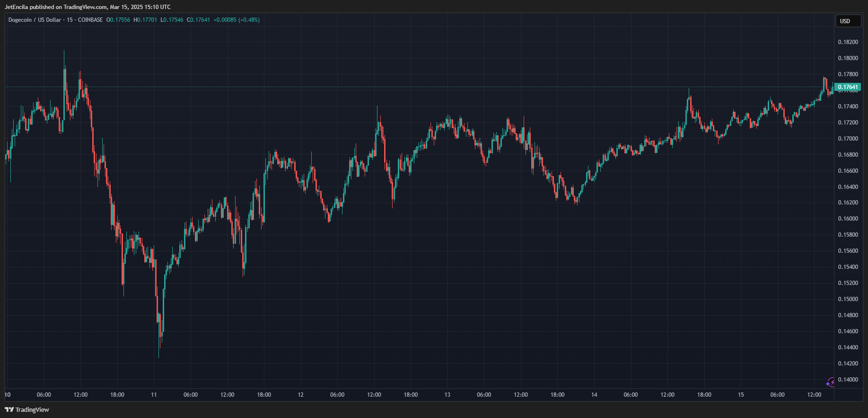Click the open value O0.17556

[118, 20]
